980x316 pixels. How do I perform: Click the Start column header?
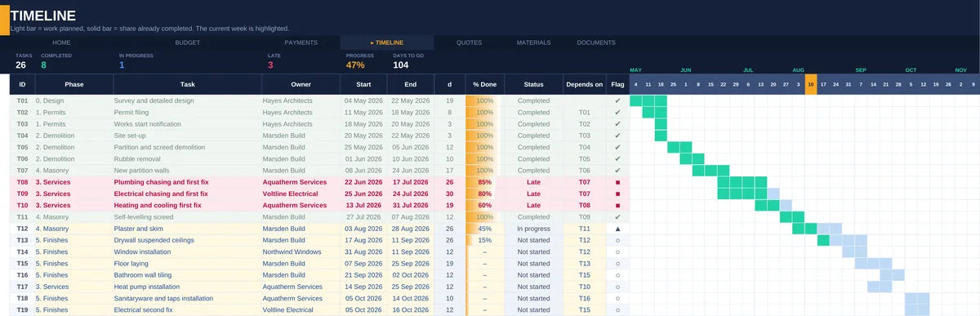coord(363,84)
